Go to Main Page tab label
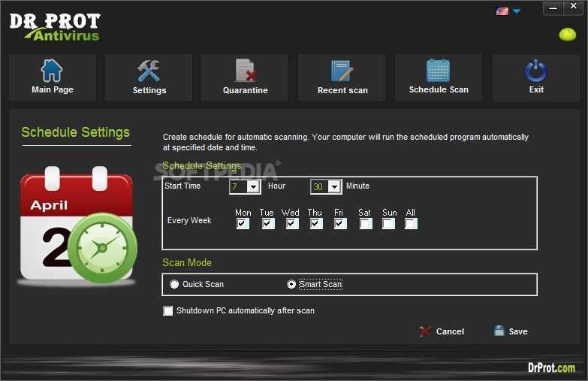588x381 pixels. coord(53,89)
